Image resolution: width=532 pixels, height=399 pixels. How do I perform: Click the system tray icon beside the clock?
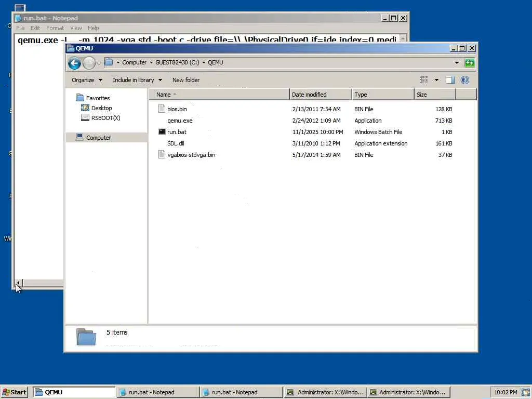tap(526, 392)
